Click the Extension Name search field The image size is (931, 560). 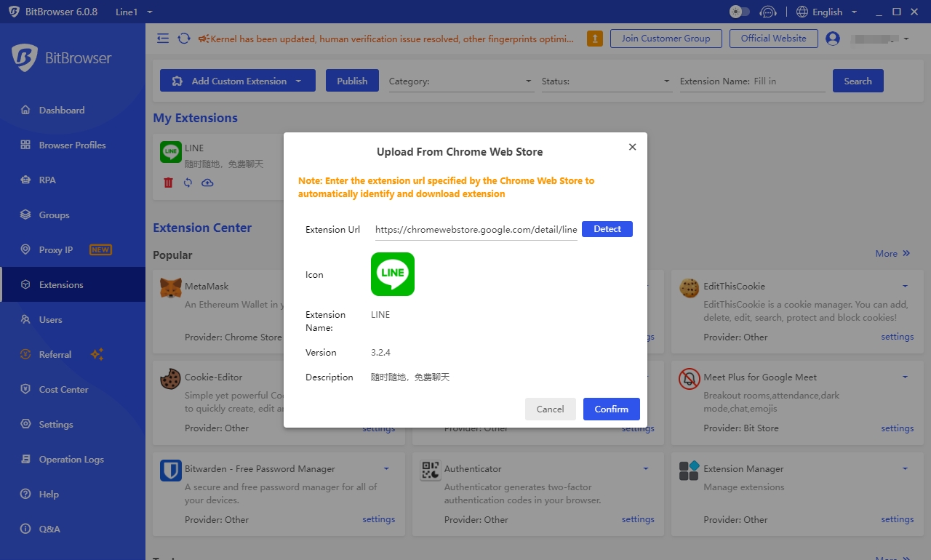(x=753, y=81)
